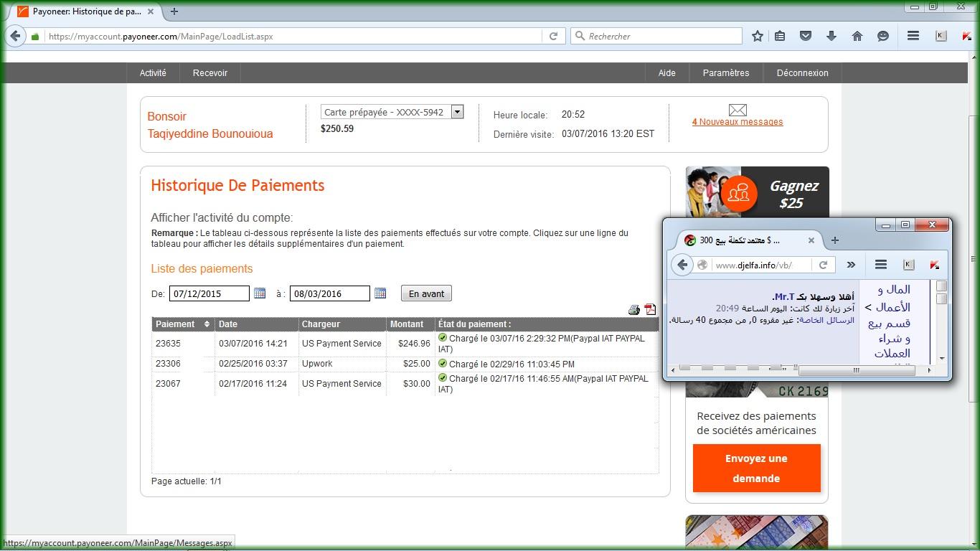Image resolution: width=980 pixels, height=551 pixels.
Task: Open hamburger menu in djelfa window
Action: click(881, 265)
